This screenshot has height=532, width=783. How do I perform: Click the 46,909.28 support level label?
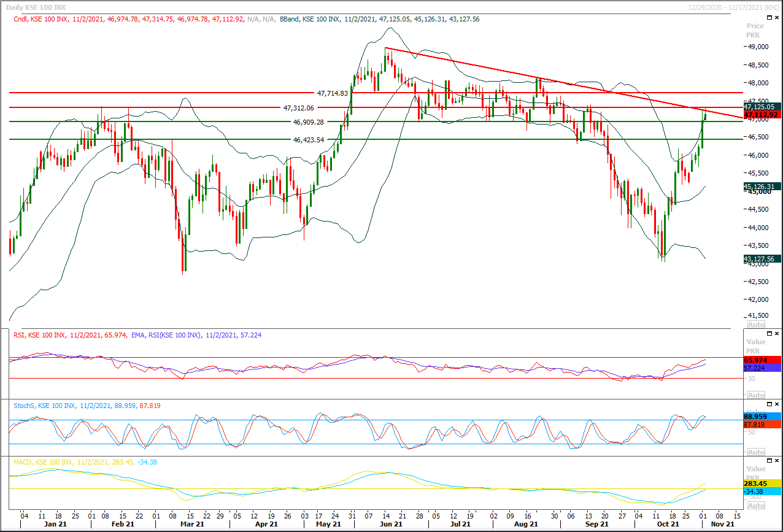pyautogui.click(x=308, y=122)
